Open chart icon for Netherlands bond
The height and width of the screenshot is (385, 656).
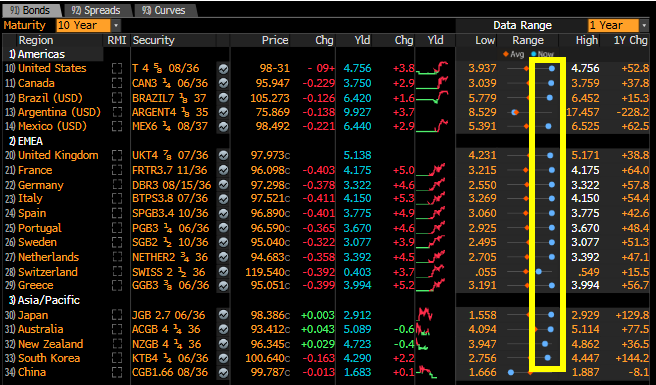coord(223,257)
